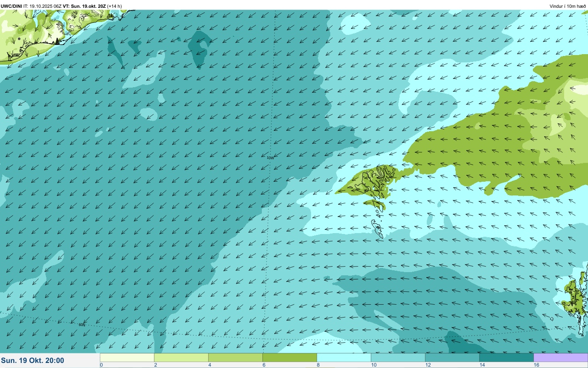Click the legend value '4'
The width and height of the screenshot is (588, 368).
(209, 365)
